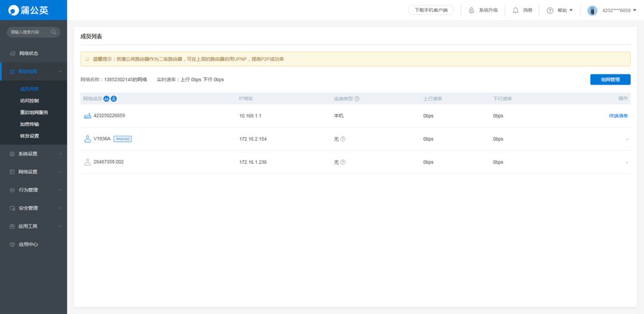Toggle the first blue filter icon beside 网络成员
The image size is (644, 314).
pyautogui.click(x=106, y=99)
